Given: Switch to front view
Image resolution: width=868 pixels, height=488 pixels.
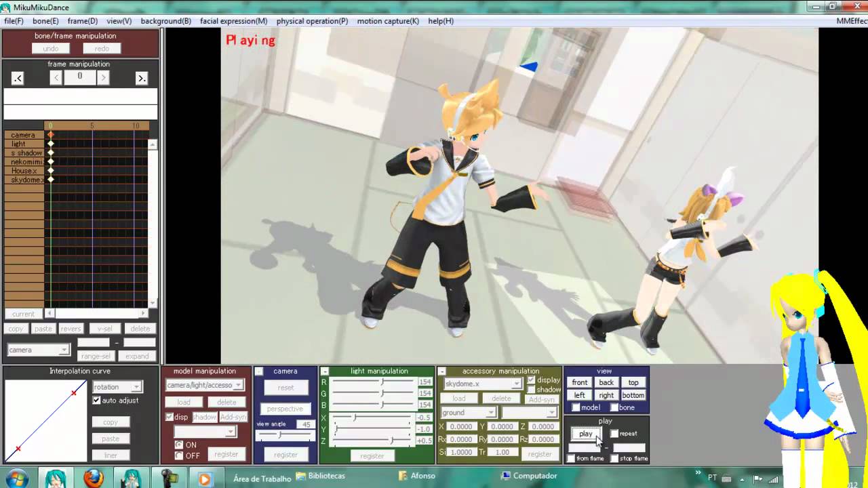Looking at the screenshot, I should (580, 382).
